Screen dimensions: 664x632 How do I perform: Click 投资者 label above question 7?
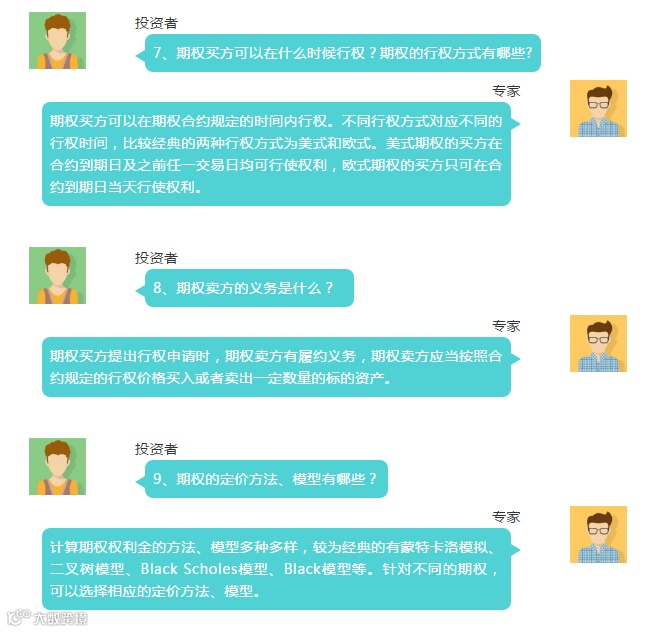(156, 23)
